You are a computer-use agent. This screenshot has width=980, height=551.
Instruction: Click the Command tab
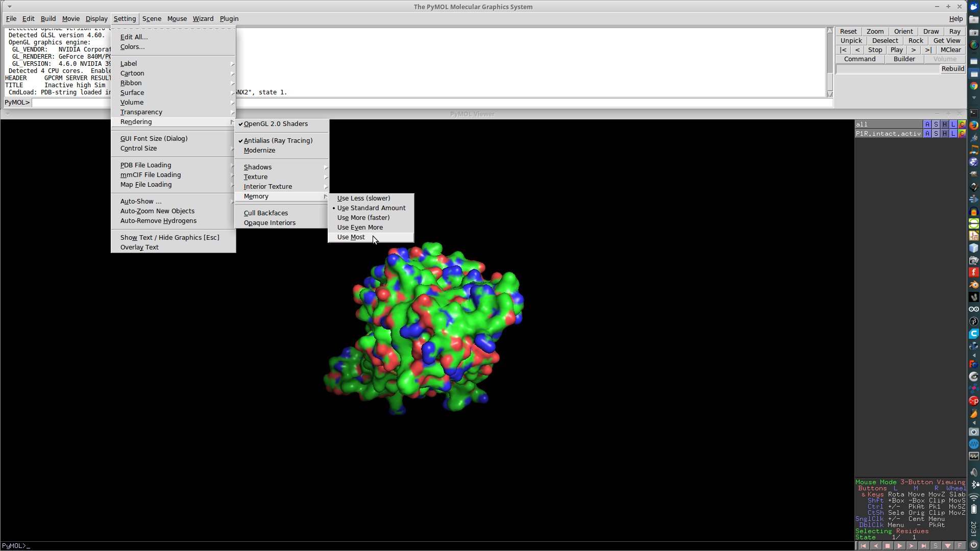coord(860,59)
